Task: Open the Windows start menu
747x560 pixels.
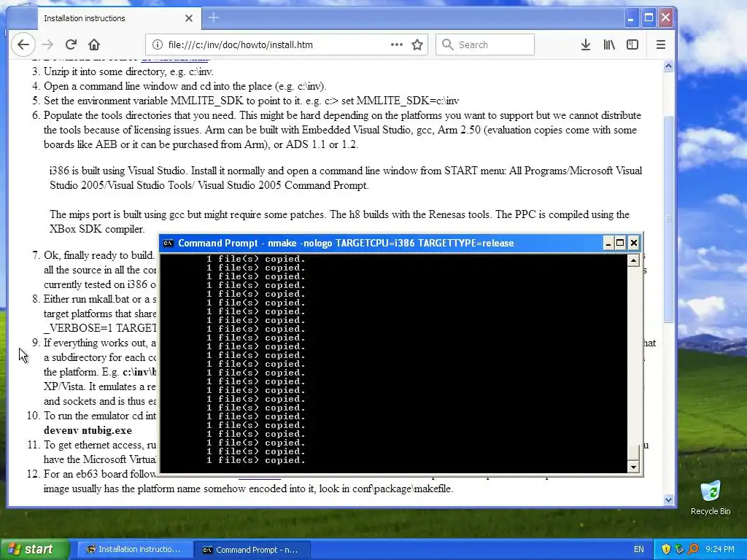Action: pos(34,550)
